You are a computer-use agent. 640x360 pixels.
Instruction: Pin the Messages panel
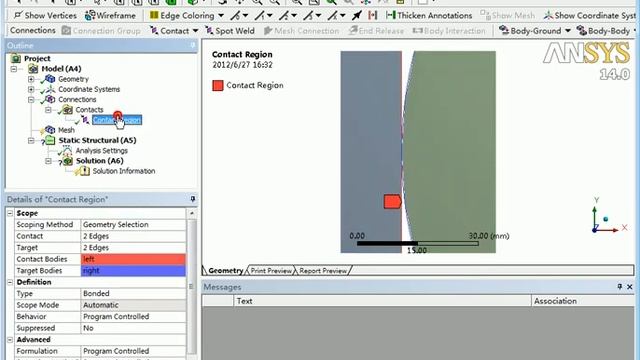620,287
